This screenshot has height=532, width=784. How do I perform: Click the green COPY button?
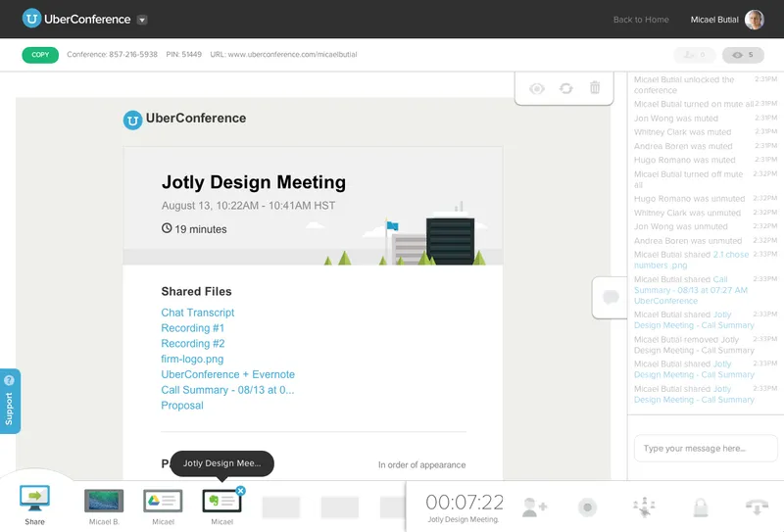tap(40, 55)
